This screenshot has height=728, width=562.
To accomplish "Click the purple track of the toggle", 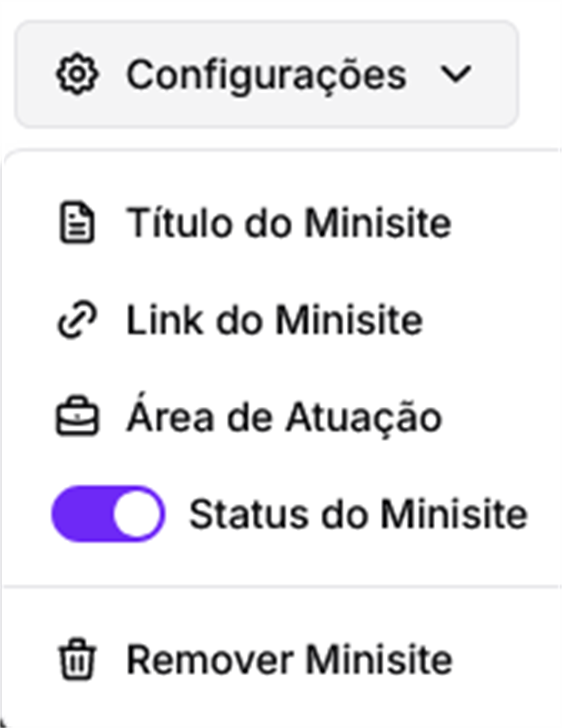I will pyautogui.click(x=82, y=514).
